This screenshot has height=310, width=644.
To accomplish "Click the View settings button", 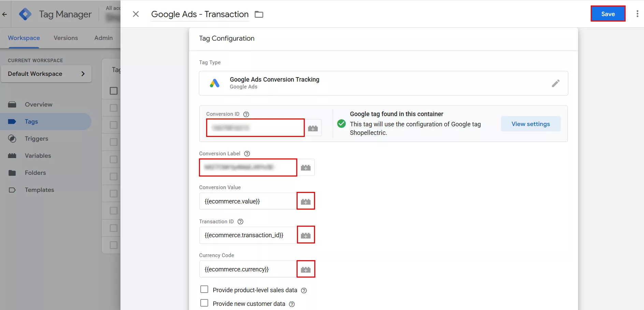I will [x=530, y=124].
